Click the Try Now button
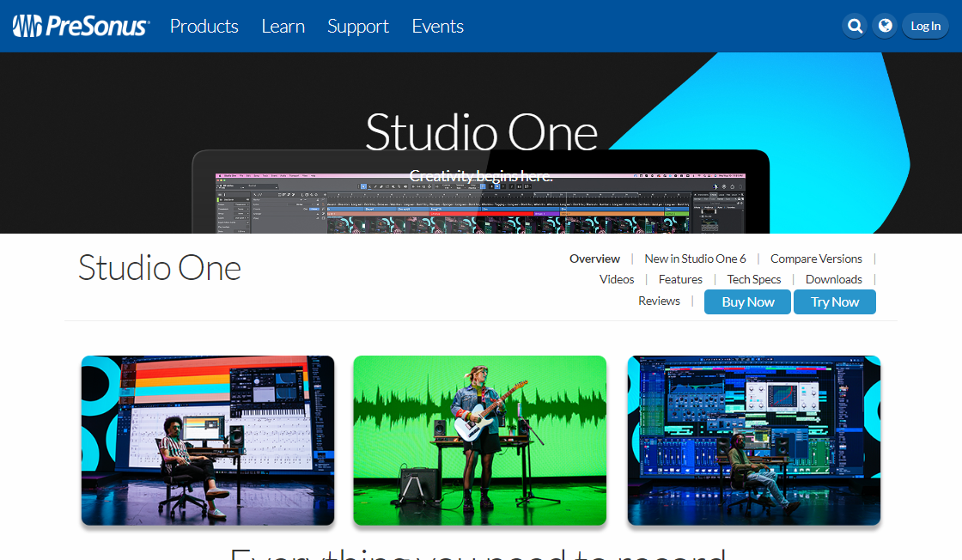 pyautogui.click(x=834, y=301)
